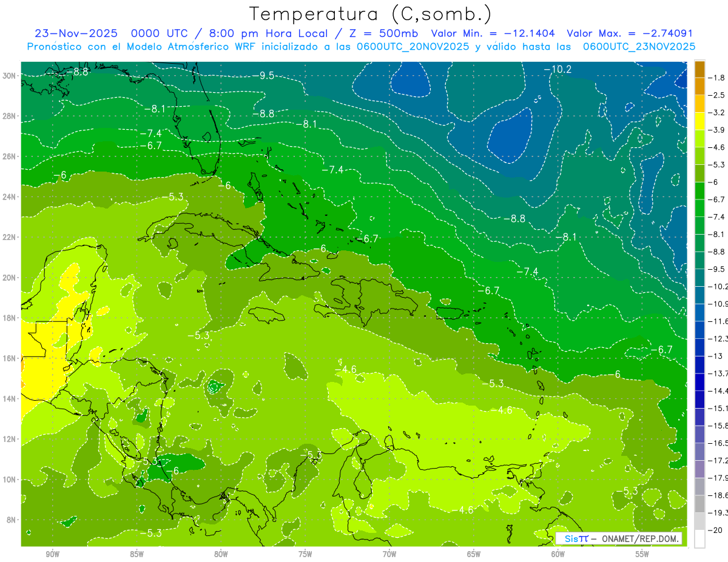
Task: Click the "-11.6" value on color bar
Action: pyautogui.click(x=718, y=321)
